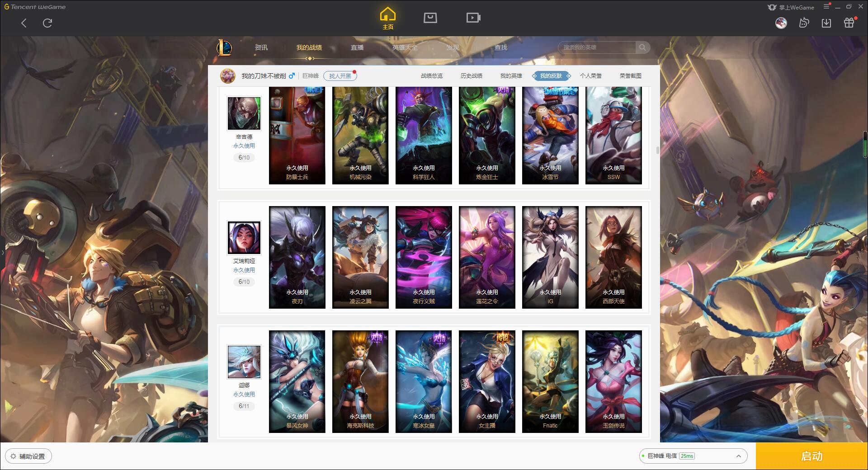868x470 pixels.
Task: Click the League of Legends logo
Action: click(225, 47)
